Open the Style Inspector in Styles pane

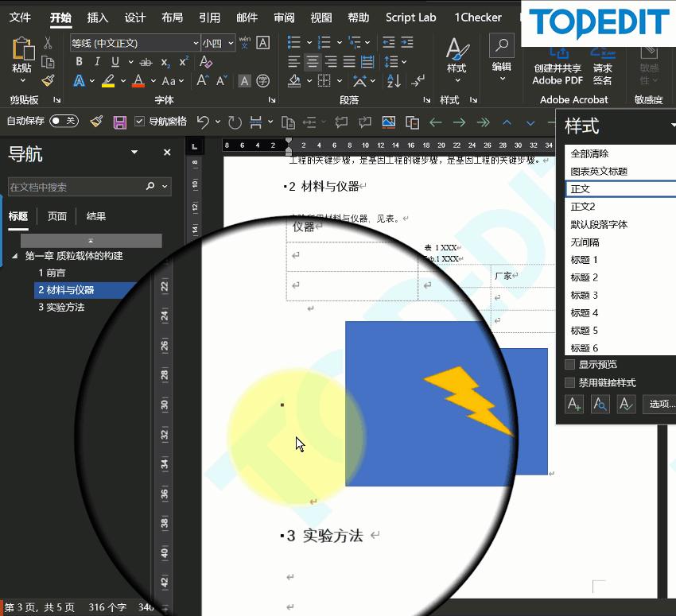tap(600, 405)
